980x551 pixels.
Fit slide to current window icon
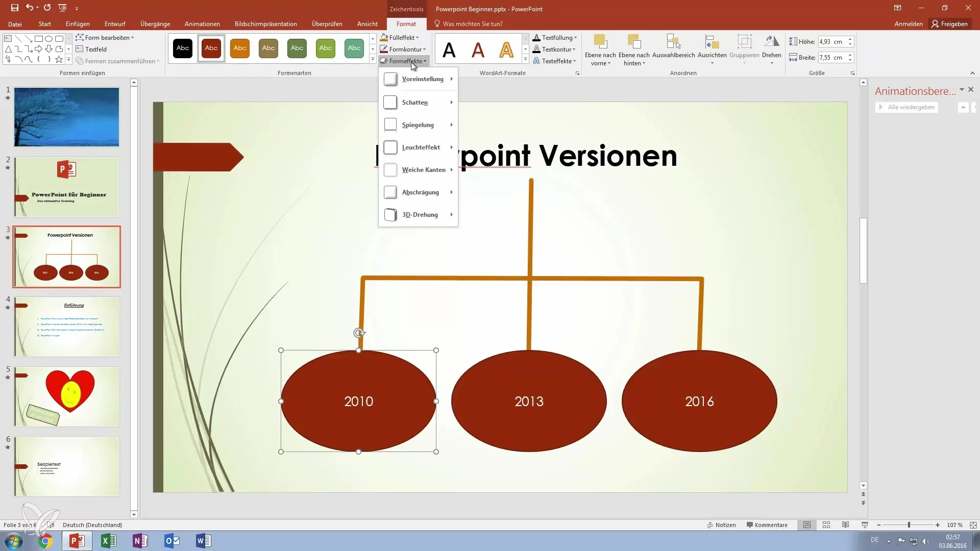973,525
